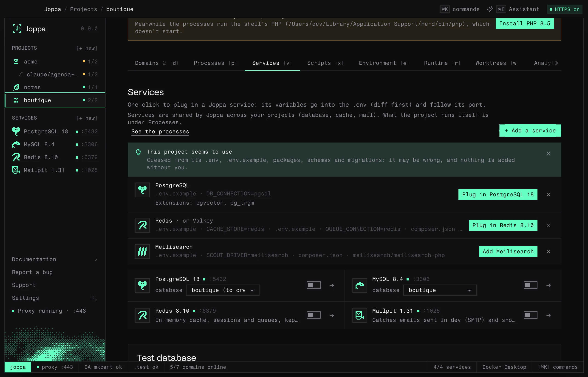Create new project via PROJECTS '+ new'
The height and width of the screenshot is (377, 588).
(87, 48)
